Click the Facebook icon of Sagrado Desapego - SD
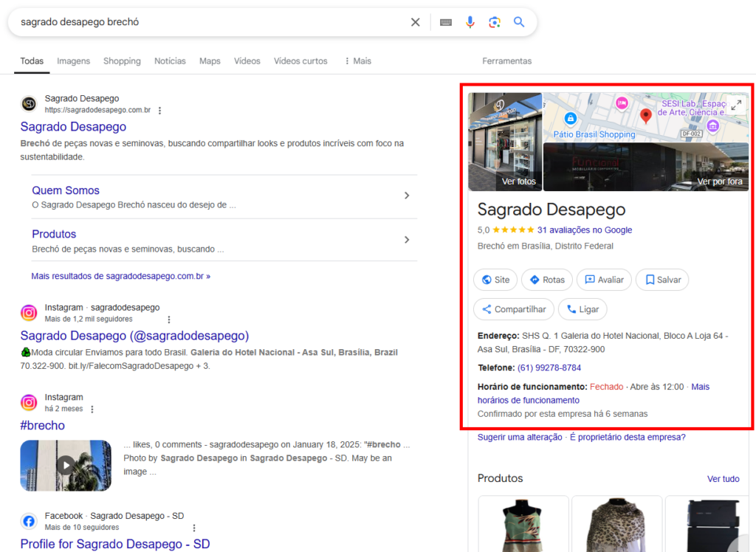The height and width of the screenshot is (552, 756). pos(29,521)
